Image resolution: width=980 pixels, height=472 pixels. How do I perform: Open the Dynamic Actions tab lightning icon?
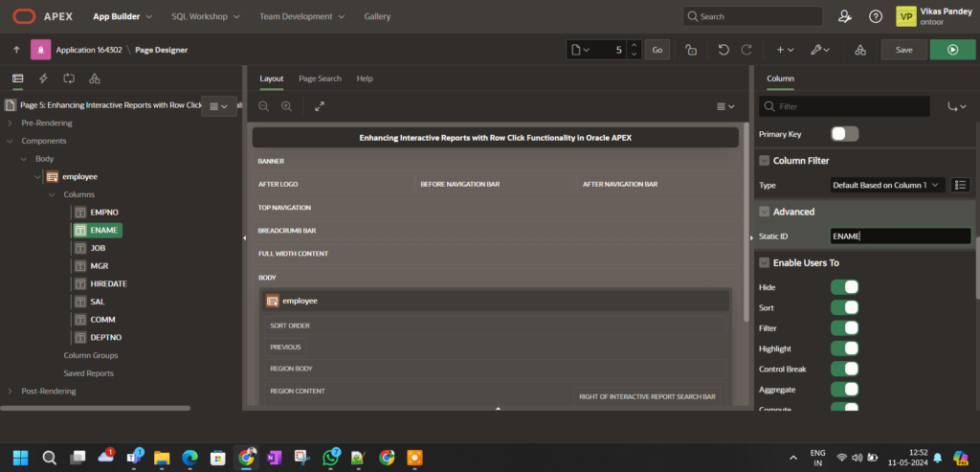pos(43,79)
